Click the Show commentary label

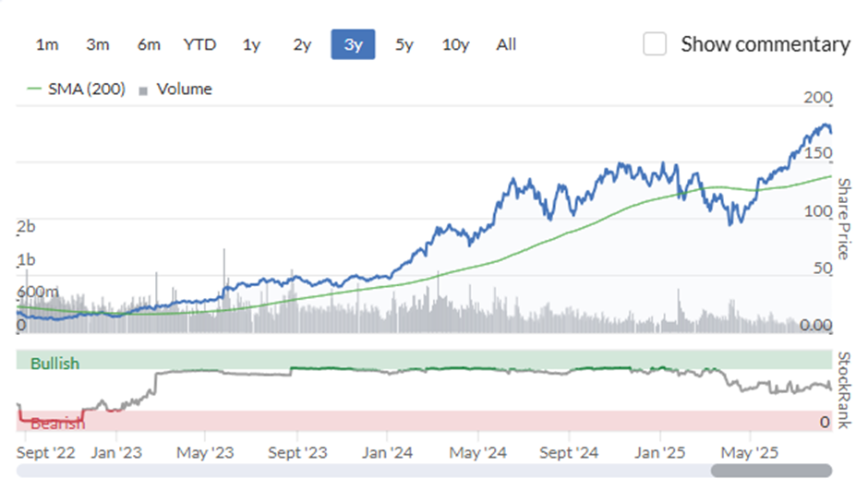pos(765,44)
